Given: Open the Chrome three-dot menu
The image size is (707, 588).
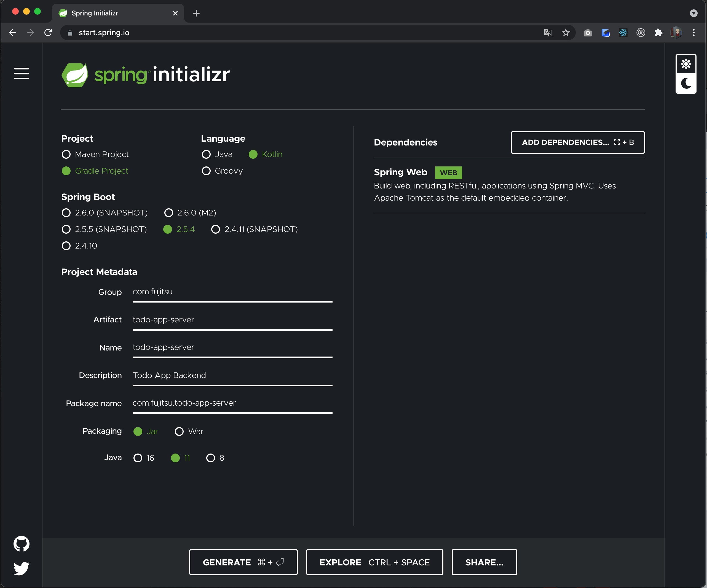Looking at the screenshot, I should click(x=693, y=33).
